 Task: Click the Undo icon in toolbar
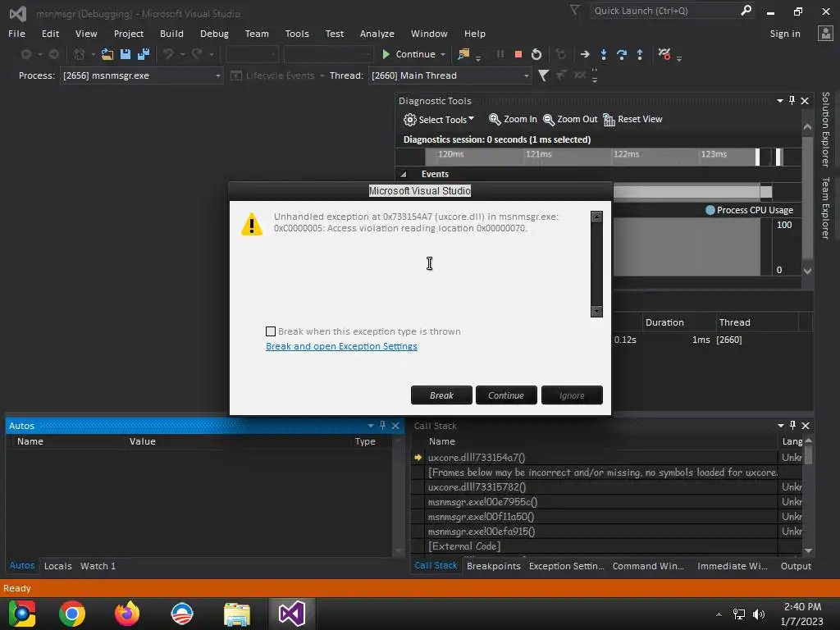click(168, 54)
